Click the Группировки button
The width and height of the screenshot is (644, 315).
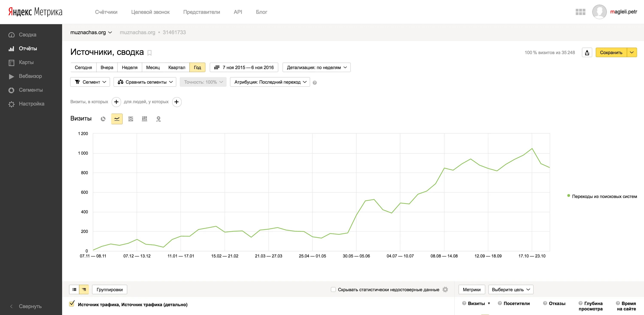(x=109, y=289)
